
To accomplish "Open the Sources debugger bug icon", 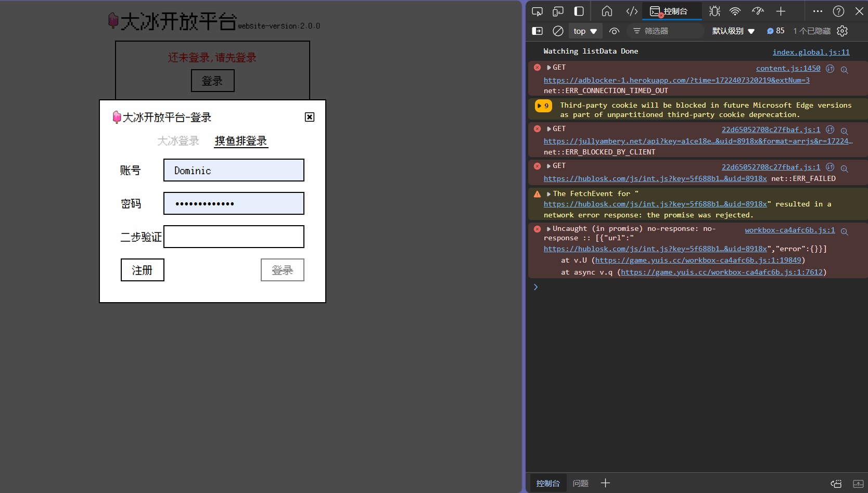I will pos(715,11).
